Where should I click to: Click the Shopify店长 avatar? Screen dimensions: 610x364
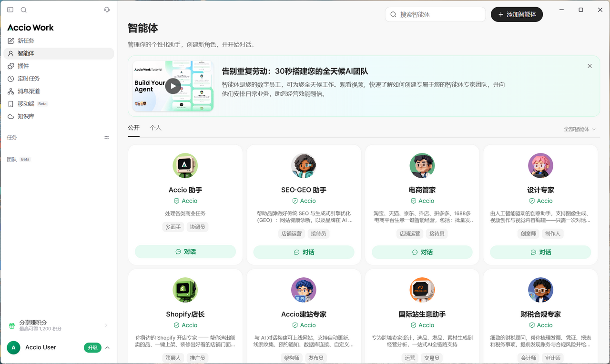click(x=185, y=290)
